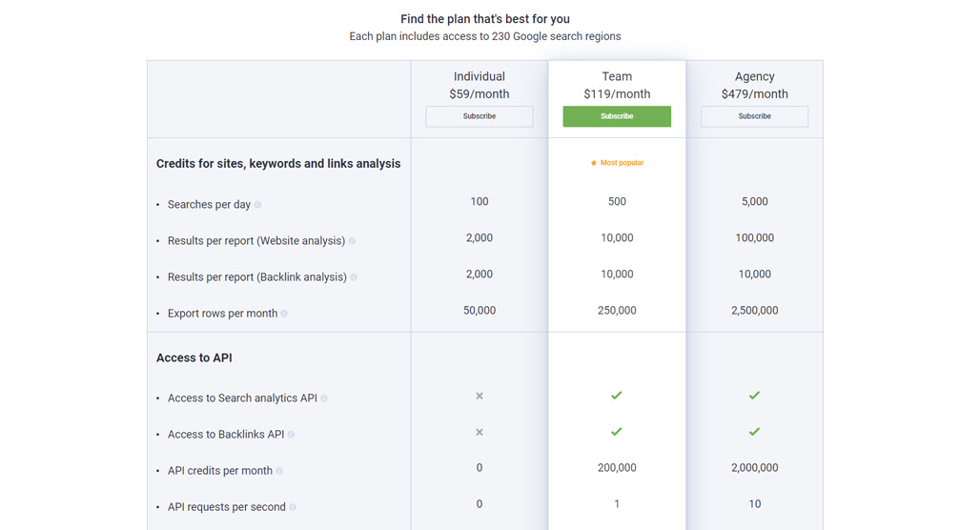The image size is (980, 530).
Task: Show info for Access to Search analytics API
Action: 324,398
